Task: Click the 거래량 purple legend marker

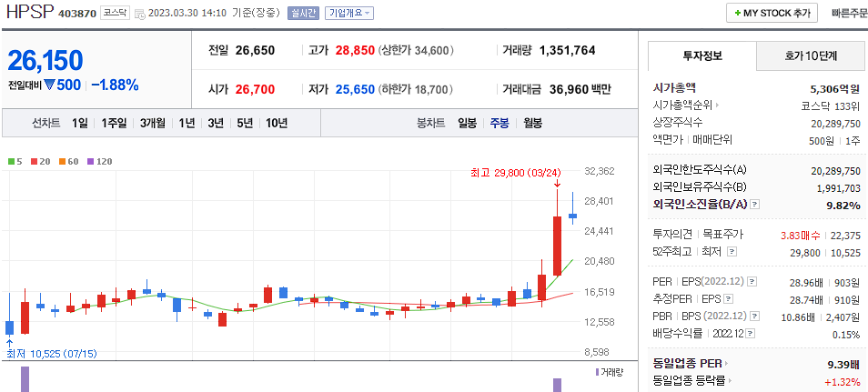Action: point(597,372)
